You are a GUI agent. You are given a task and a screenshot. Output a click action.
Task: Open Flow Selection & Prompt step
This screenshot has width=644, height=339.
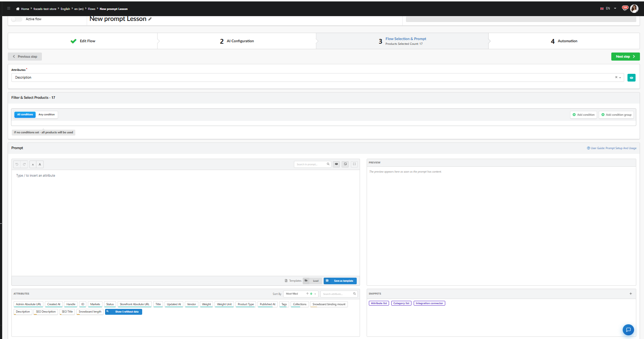[x=402, y=41]
